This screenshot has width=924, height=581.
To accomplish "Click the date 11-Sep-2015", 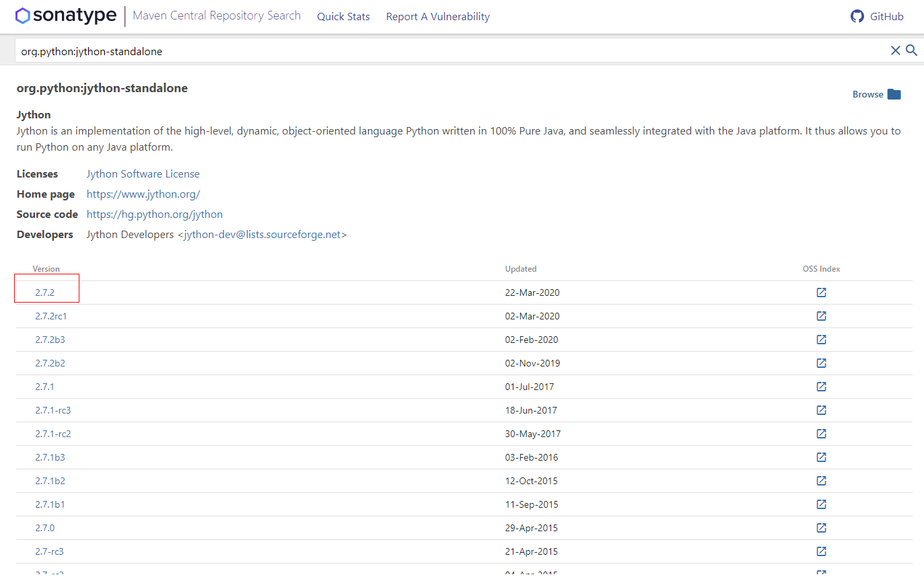I will click(532, 504).
